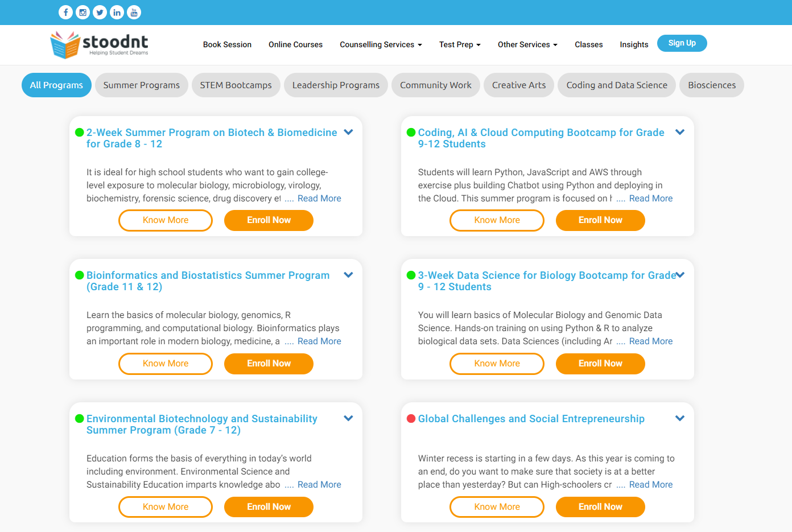Image resolution: width=792 pixels, height=532 pixels.
Task: Open the Test Prep dropdown menu
Action: [x=460, y=44]
